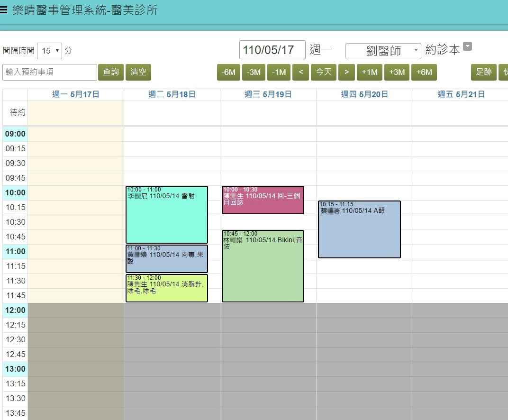
Task: Open the interval minutes dropdown
Action: [50, 50]
